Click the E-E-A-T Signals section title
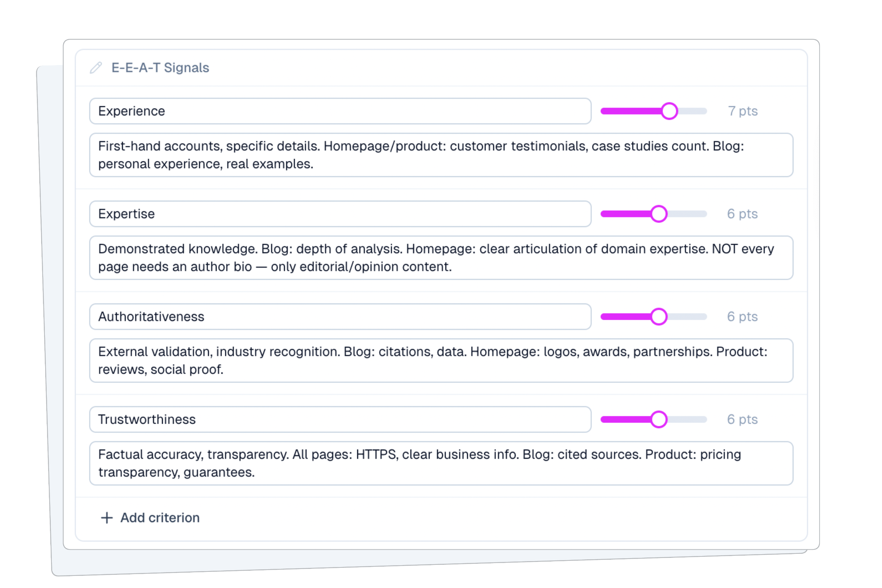 160,68
